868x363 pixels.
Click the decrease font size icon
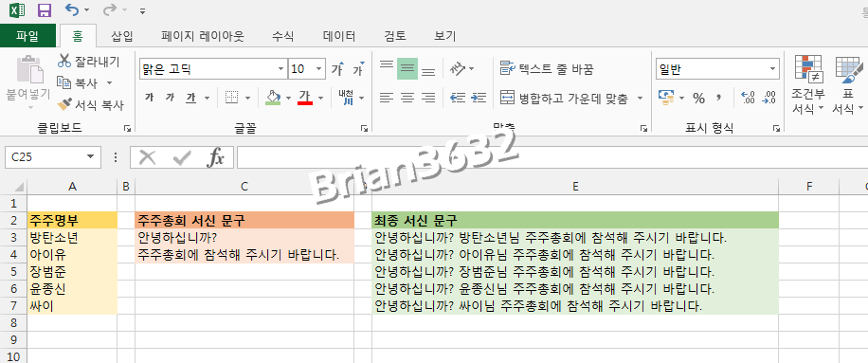tap(359, 69)
